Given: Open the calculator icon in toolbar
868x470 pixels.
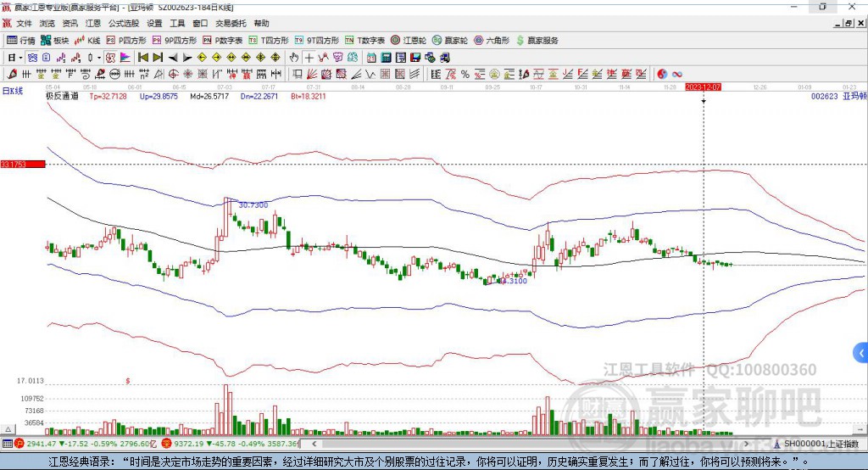Looking at the screenshot, I should [x=386, y=58].
